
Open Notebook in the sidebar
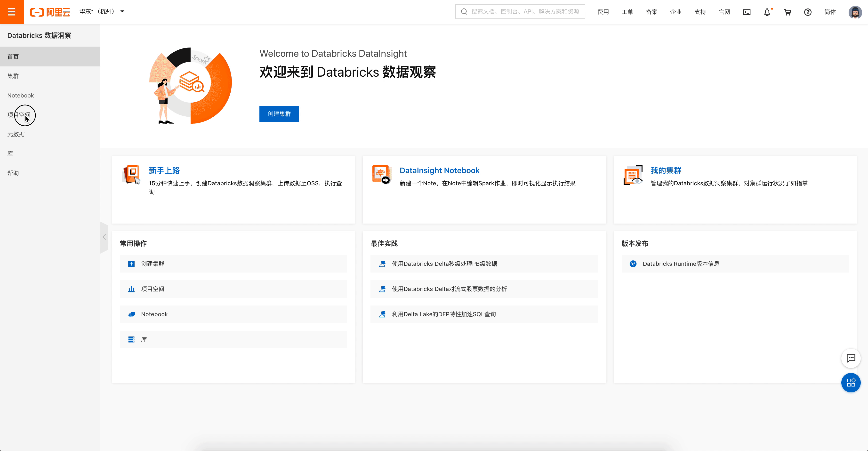click(50, 95)
